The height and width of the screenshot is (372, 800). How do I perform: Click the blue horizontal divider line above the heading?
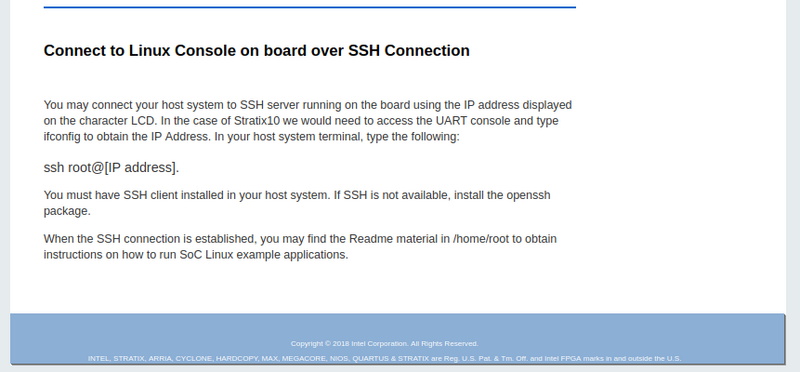tap(310, 7)
